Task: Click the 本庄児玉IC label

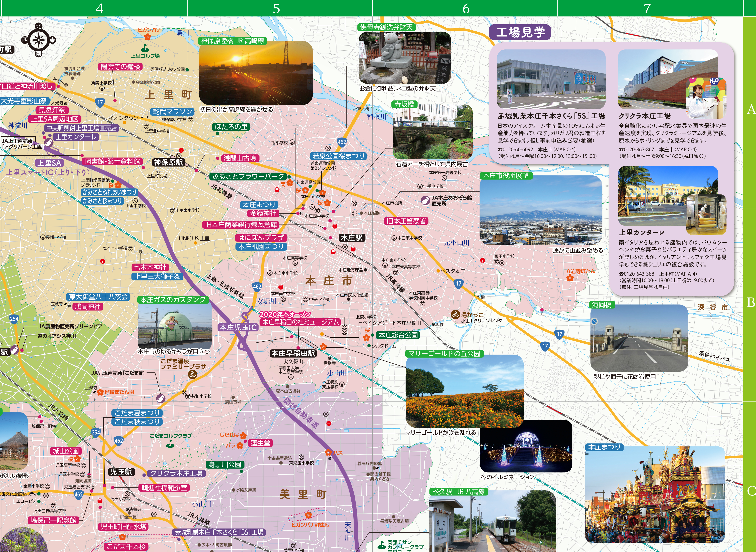Action: click(x=238, y=328)
